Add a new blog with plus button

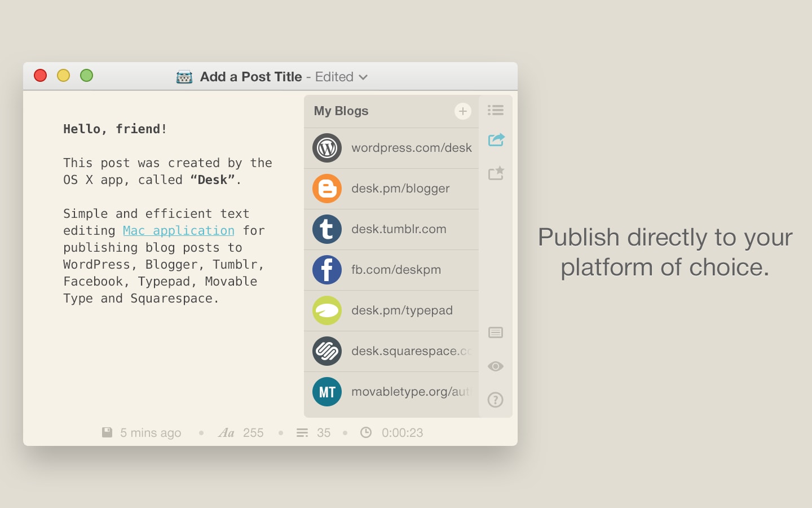[462, 111]
